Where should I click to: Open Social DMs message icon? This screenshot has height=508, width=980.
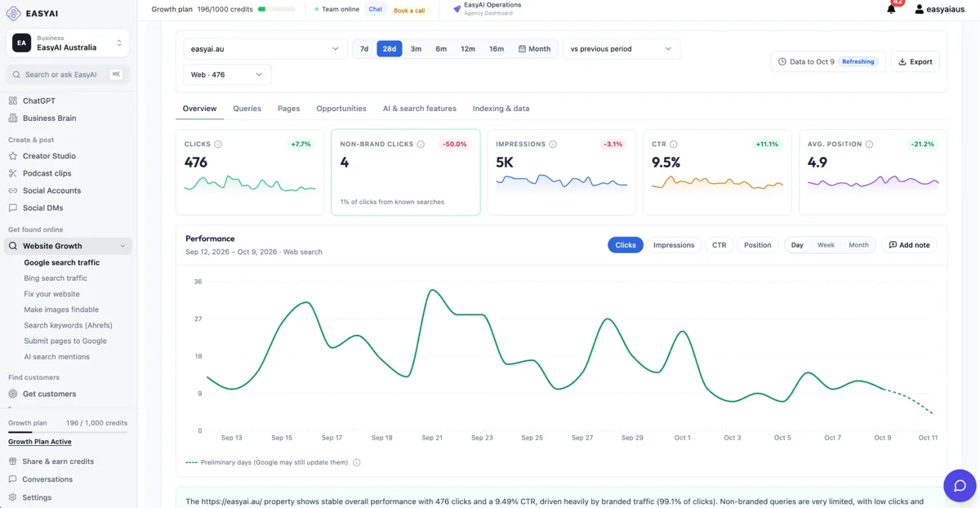point(13,207)
